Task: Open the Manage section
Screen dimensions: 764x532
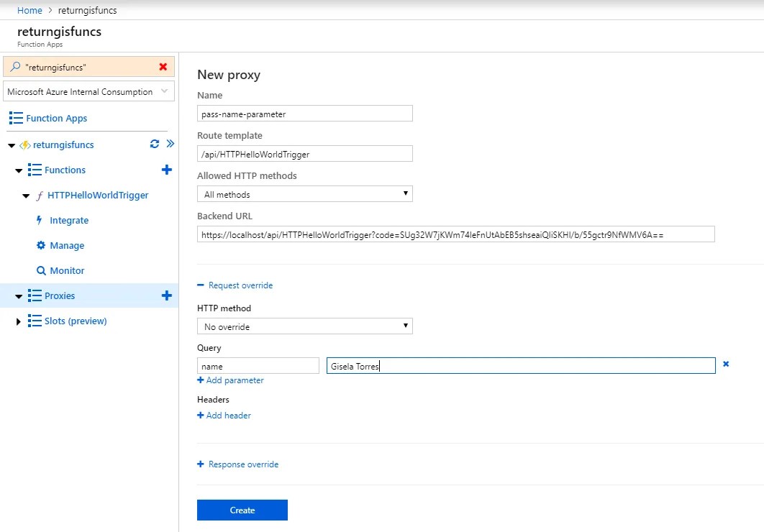Action: [67, 246]
